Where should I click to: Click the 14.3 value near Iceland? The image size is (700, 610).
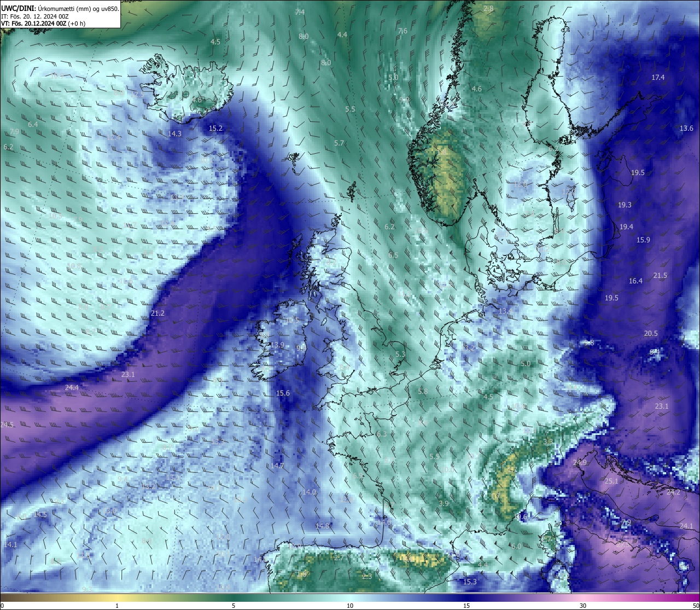coord(175,134)
